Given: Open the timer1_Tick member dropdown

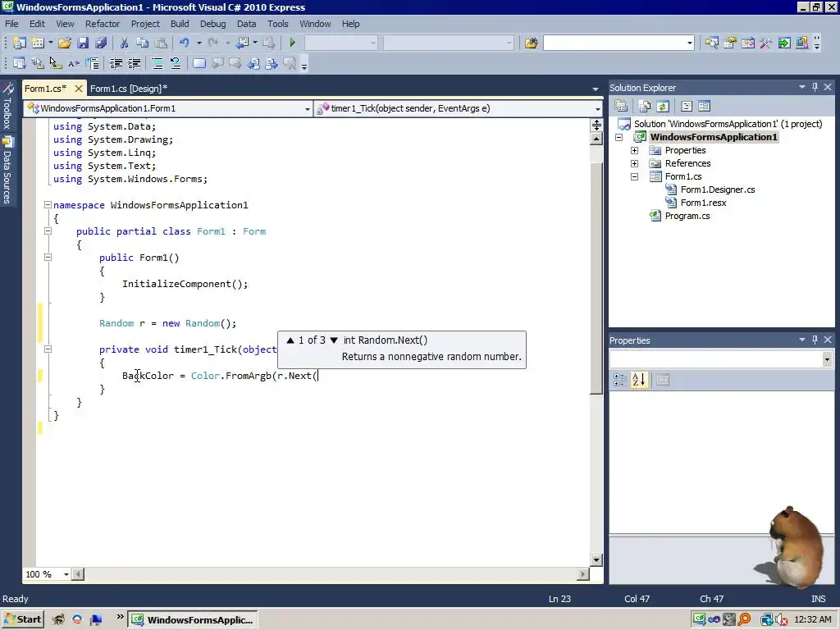Looking at the screenshot, I should pos(597,109).
